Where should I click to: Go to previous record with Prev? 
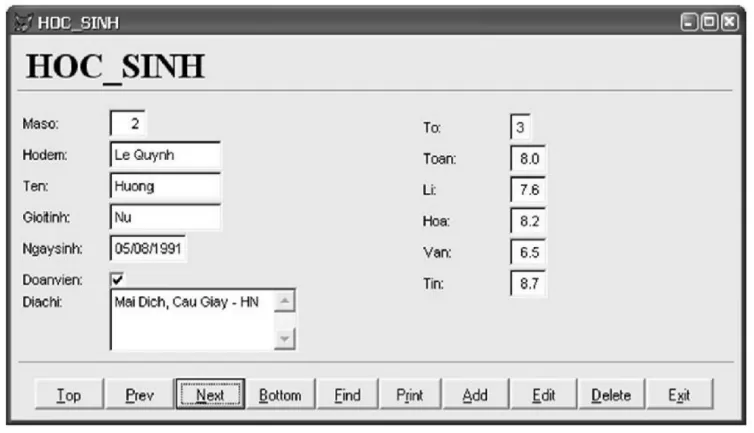[x=139, y=394]
